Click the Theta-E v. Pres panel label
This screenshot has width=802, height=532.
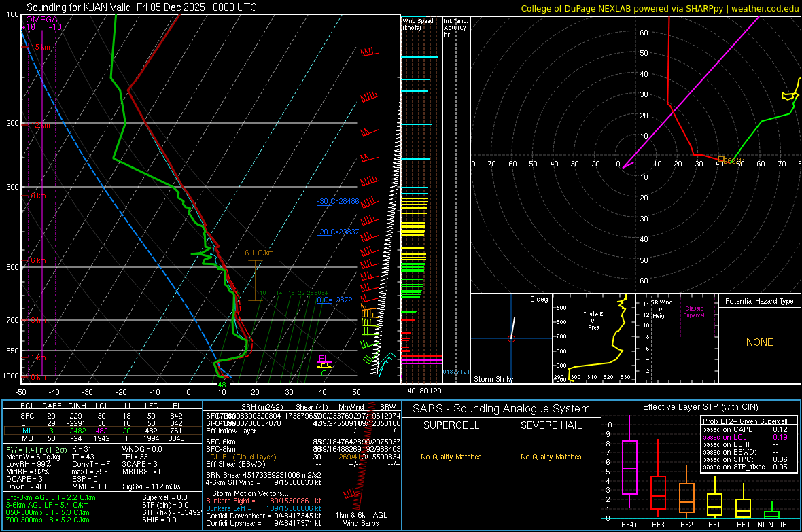[593, 320]
